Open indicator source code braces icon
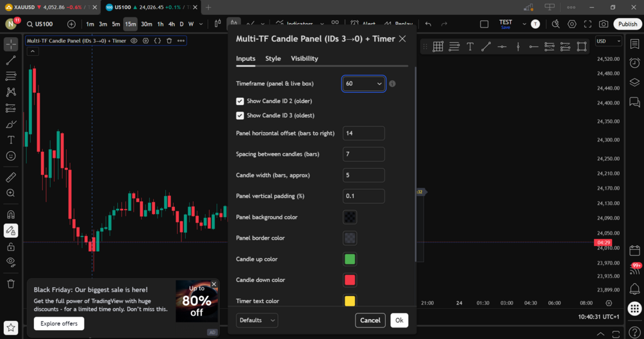The height and width of the screenshot is (339, 644). 157,40
